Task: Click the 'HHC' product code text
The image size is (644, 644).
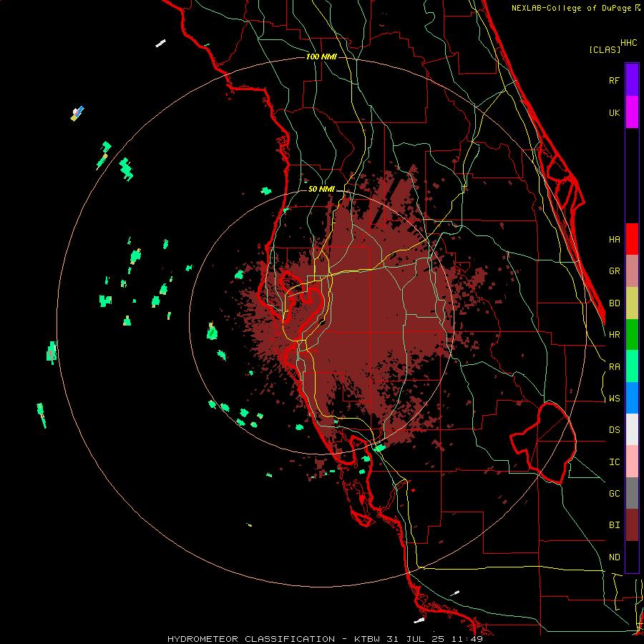Action: pyautogui.click(x=628, y=43)
